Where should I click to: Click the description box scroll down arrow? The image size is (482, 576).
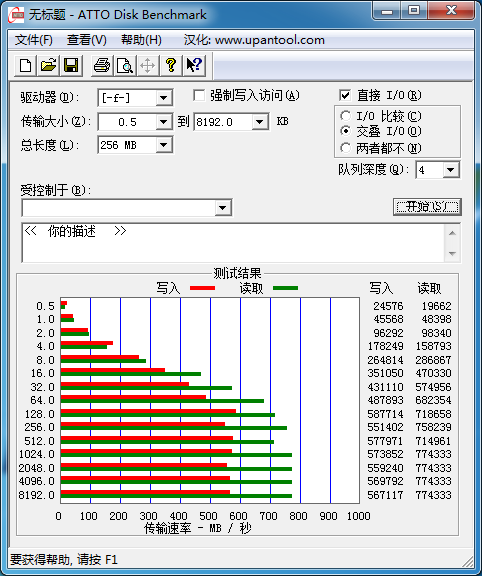452,253
